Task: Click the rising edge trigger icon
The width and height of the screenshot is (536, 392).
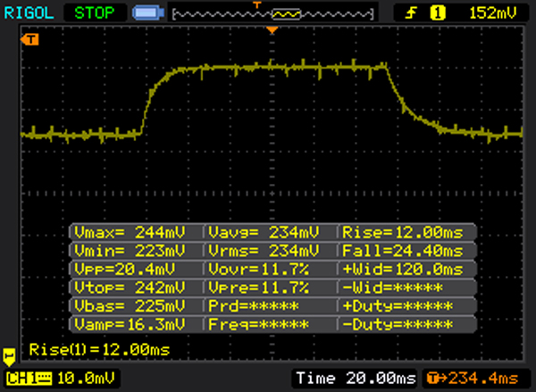Action: [411, 13]
